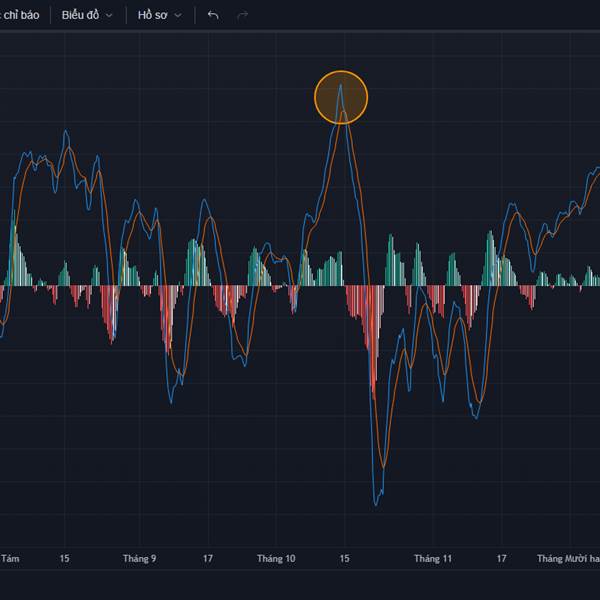600x600 pixels.
Task: Click the "17" date label after Tháng 9
Action: click(208, 559)
